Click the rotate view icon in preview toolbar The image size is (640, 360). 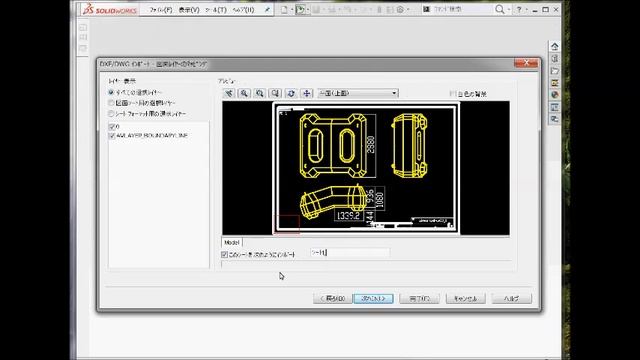pos(291,93)
